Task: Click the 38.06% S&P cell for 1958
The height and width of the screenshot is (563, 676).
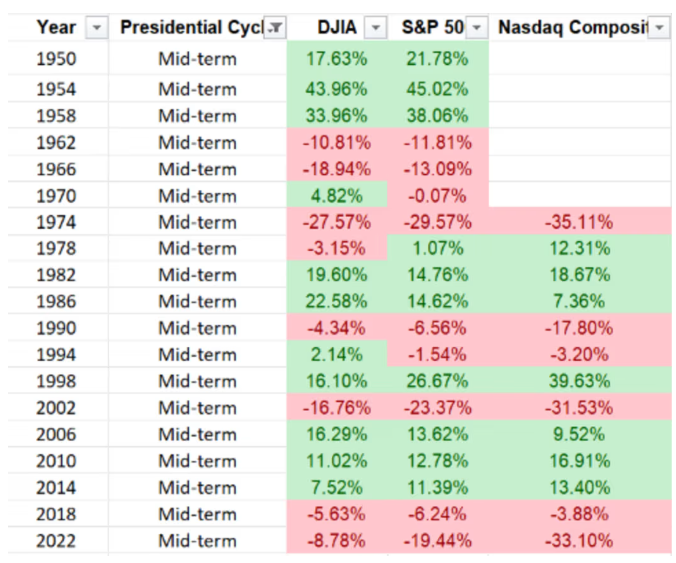Action: click(437, 115)
